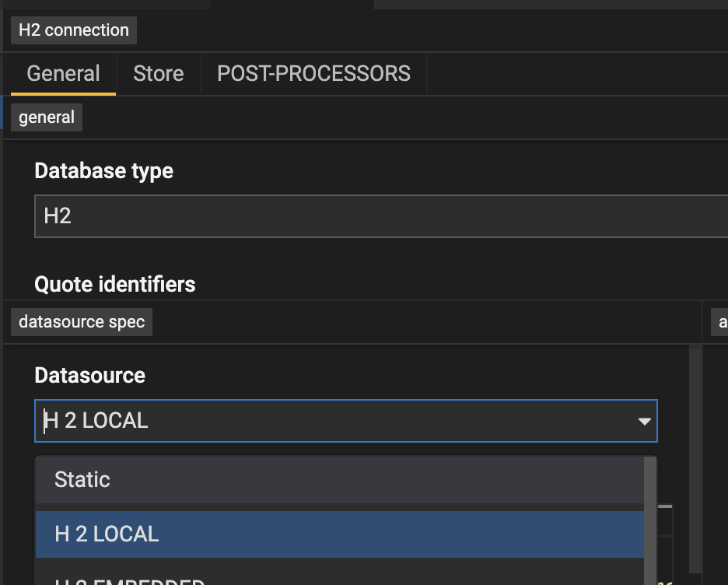728x585 pixels.
Task: Select the datasource spec tag
Action: (81, 321)
